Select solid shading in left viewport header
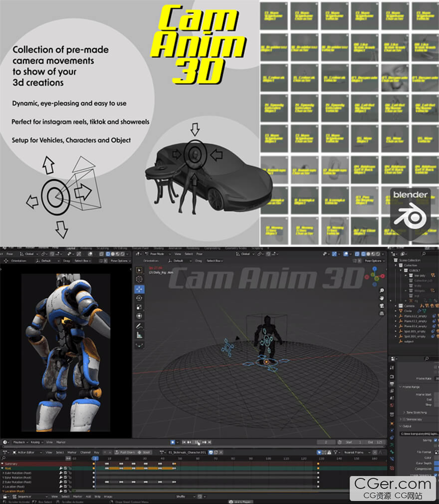The width and height of the screenshot is (439, 504). tap(113, 254)
